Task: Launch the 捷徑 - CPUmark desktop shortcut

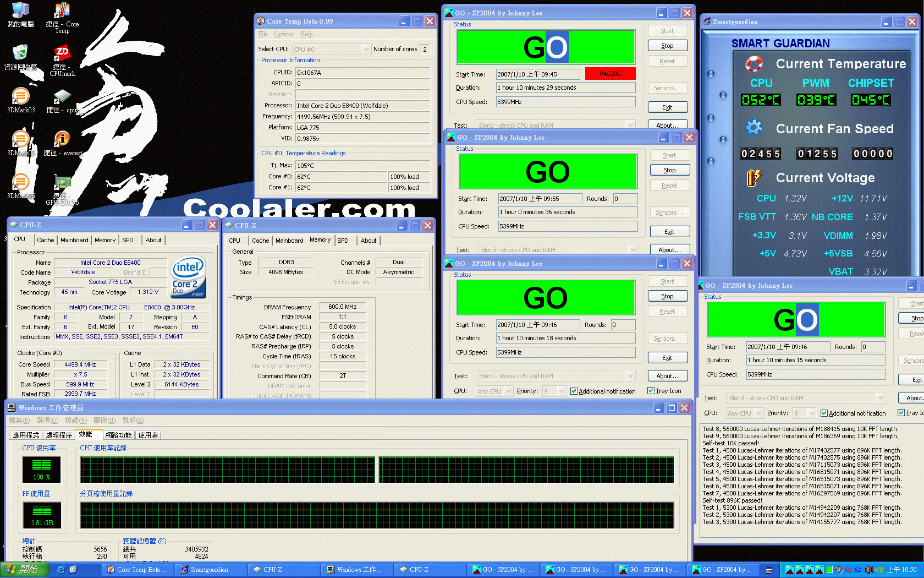Action: point(62,61)
